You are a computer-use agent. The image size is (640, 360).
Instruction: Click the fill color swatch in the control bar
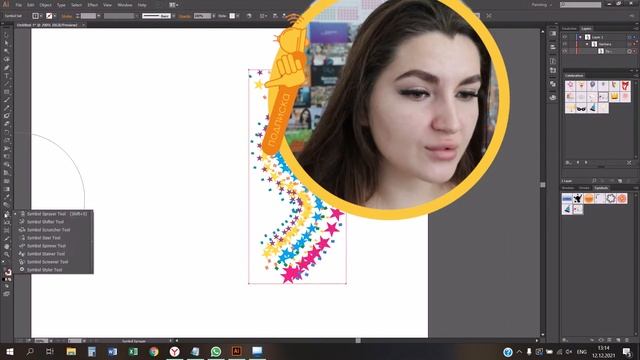tap(36, 16)
